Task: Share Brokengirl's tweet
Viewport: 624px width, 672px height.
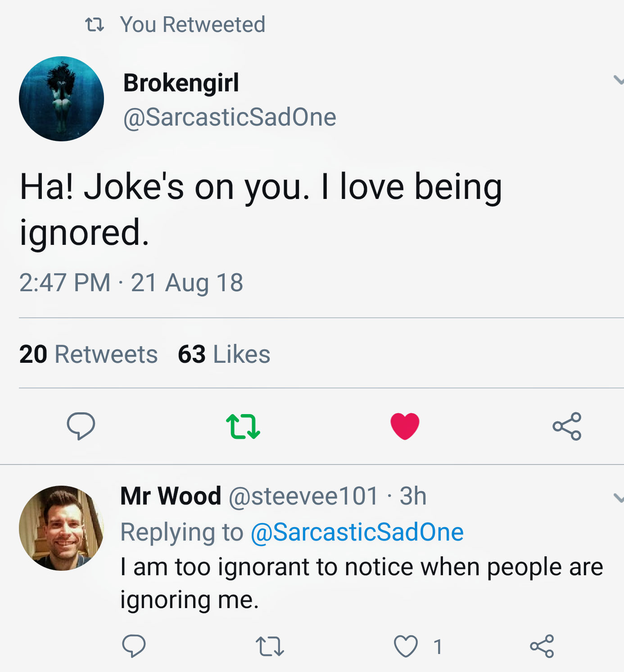Action: [x=567, y=426]
